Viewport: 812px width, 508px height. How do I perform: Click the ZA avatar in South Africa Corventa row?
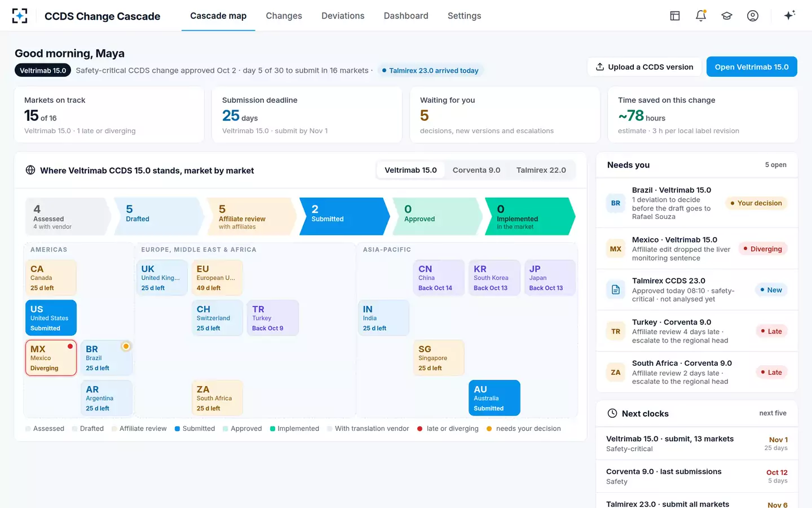[616, 373]
